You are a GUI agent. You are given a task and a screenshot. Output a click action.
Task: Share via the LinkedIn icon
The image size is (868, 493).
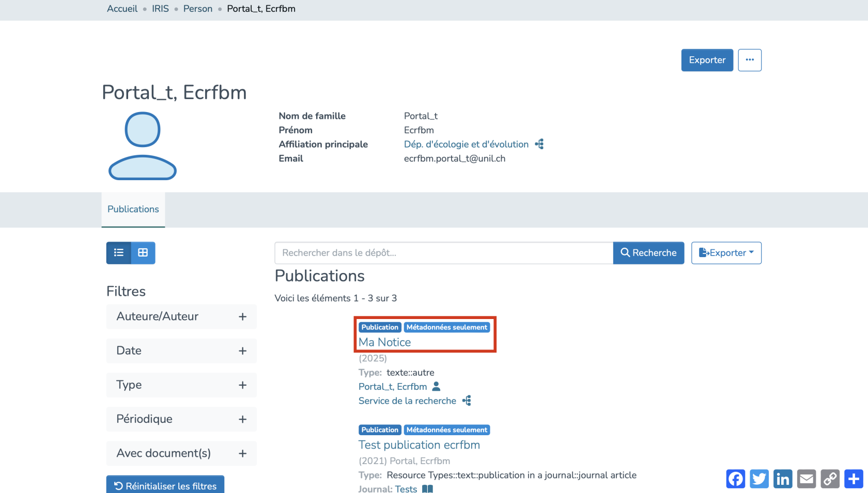[783, 479]
